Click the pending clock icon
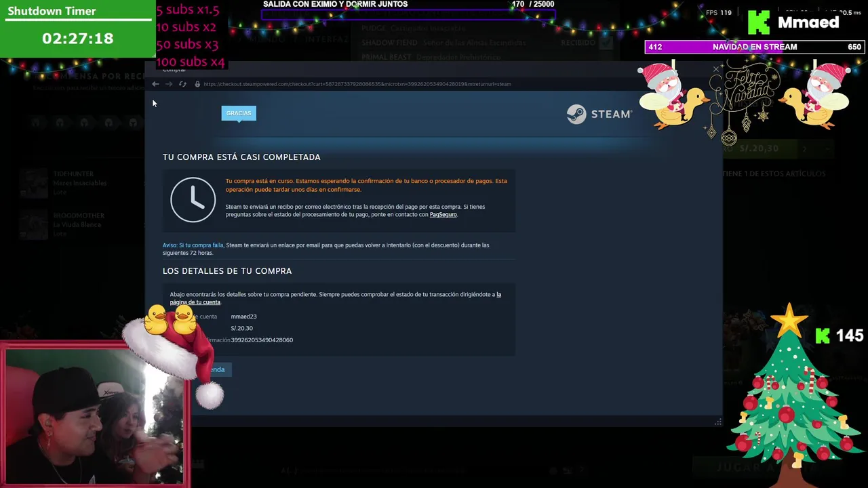Image resolution: width=868 pixels, height=488 pixels. tap(193, 199)
